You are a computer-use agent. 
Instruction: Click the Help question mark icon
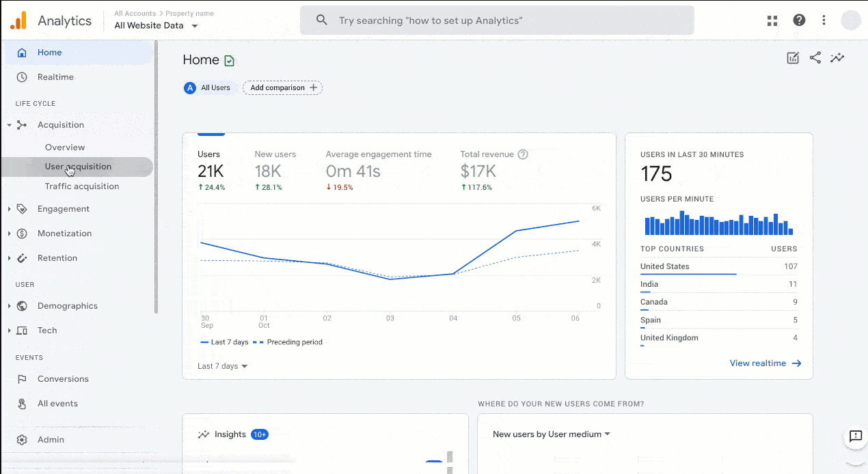coord(799,20)
